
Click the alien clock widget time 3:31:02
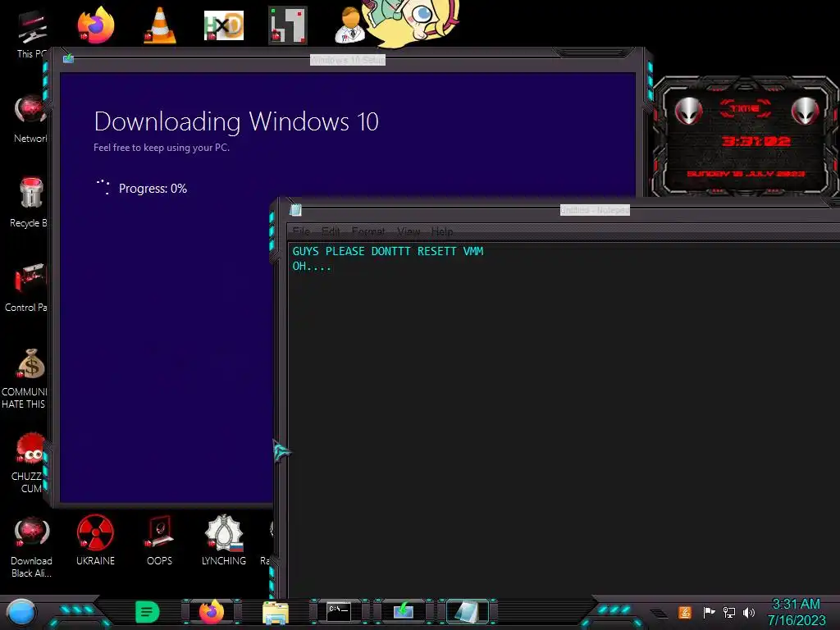tap(756, 141)
